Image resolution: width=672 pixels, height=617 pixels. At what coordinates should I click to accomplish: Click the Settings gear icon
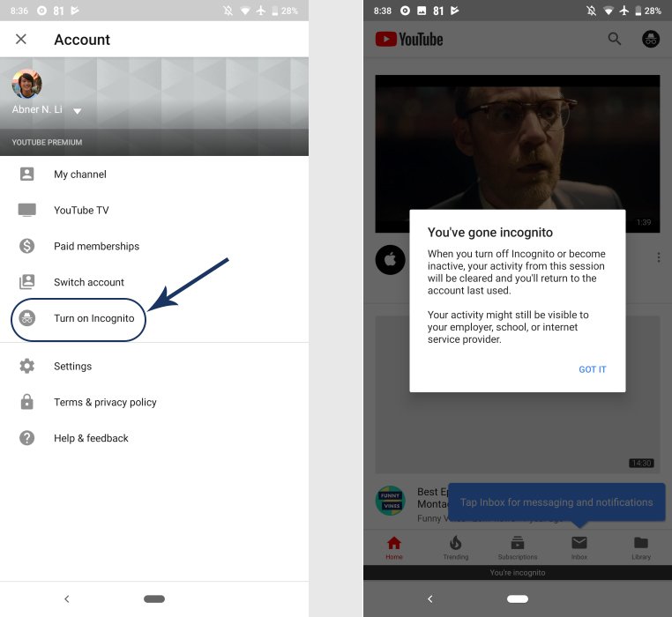27,366
